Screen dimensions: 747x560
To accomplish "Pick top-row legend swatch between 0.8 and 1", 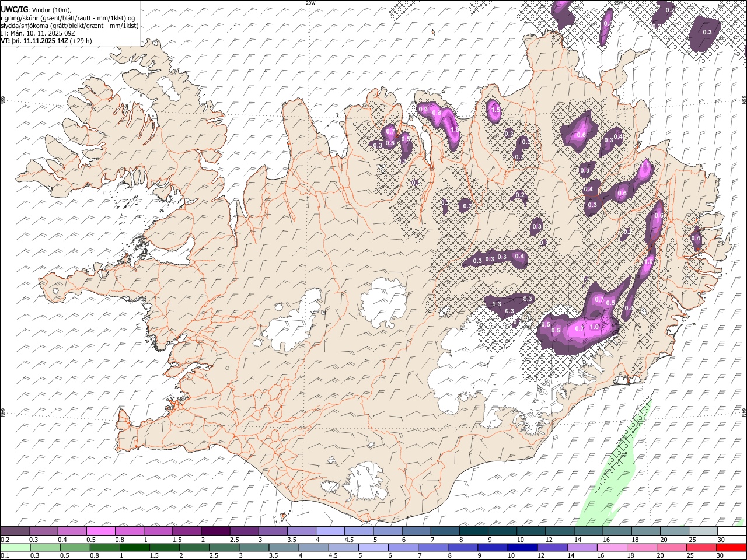I will (130, 531).
